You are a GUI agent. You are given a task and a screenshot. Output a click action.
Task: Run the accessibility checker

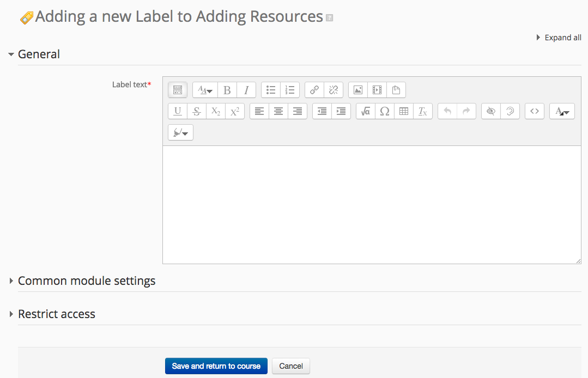coord(491,111)
